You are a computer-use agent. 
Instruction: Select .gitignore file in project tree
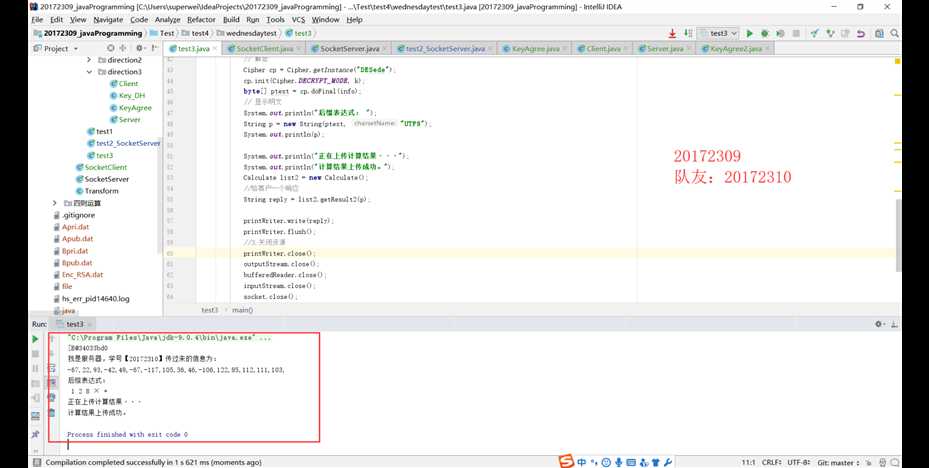point(74,215)
